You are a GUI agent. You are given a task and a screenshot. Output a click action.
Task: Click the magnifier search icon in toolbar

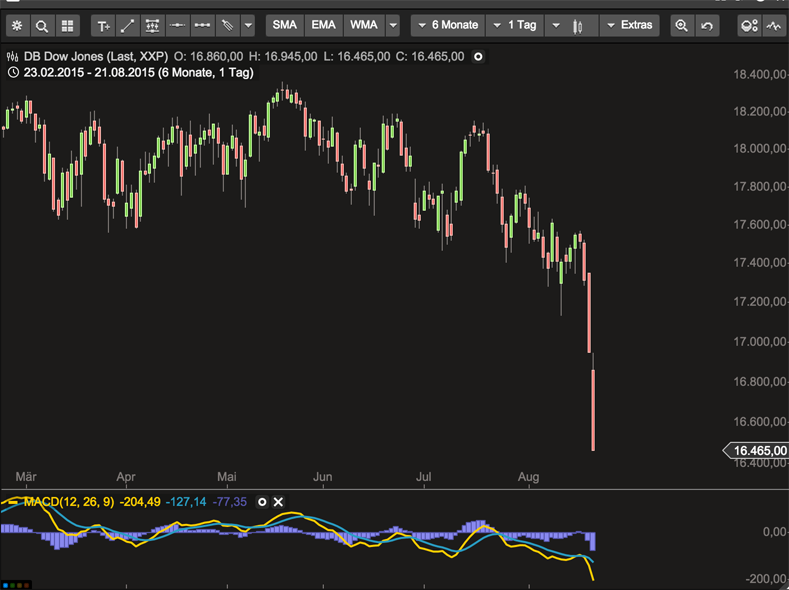pos(42,26)
